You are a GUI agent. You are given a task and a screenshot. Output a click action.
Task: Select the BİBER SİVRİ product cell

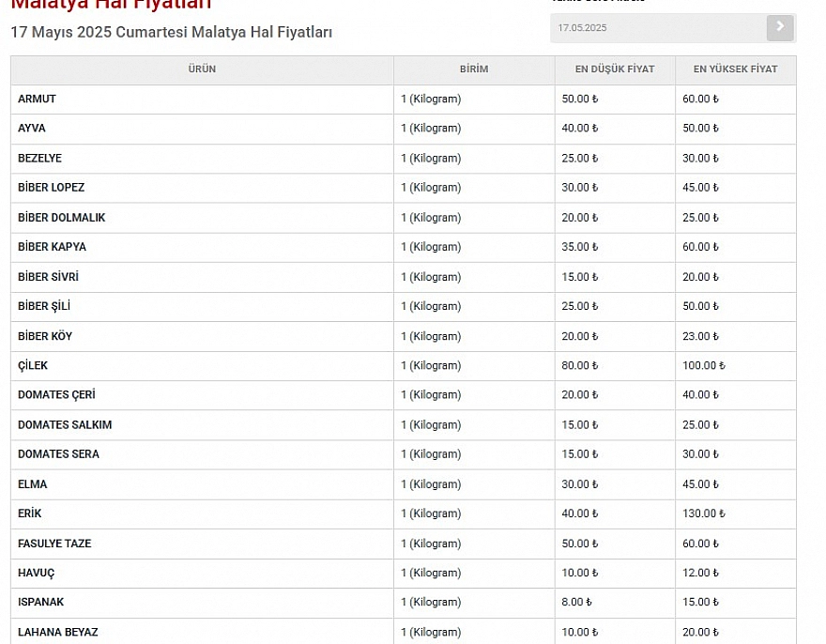(x=202, y=277)
